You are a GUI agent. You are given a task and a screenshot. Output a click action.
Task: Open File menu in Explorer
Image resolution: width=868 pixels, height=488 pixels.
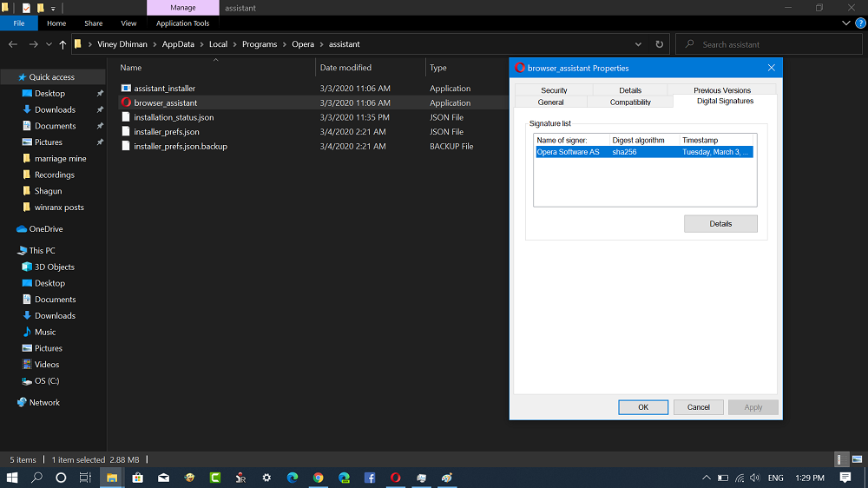(x=19, y=23)
